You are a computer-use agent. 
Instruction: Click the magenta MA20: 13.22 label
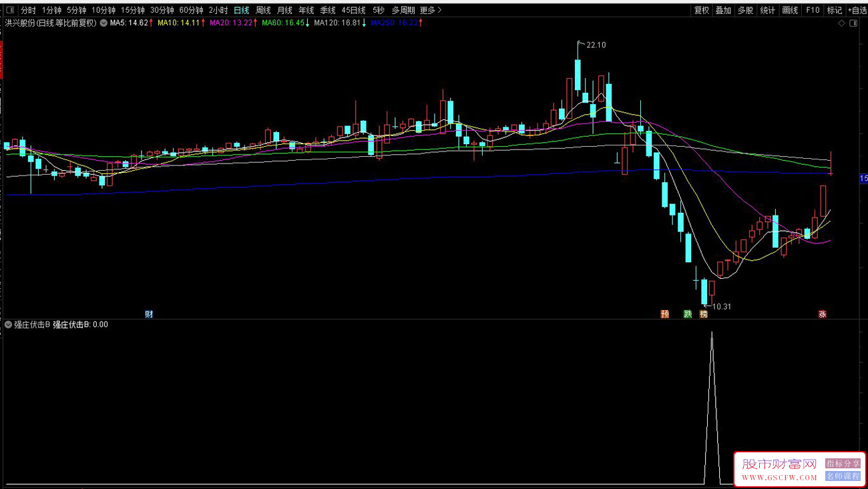pos(231,23)
